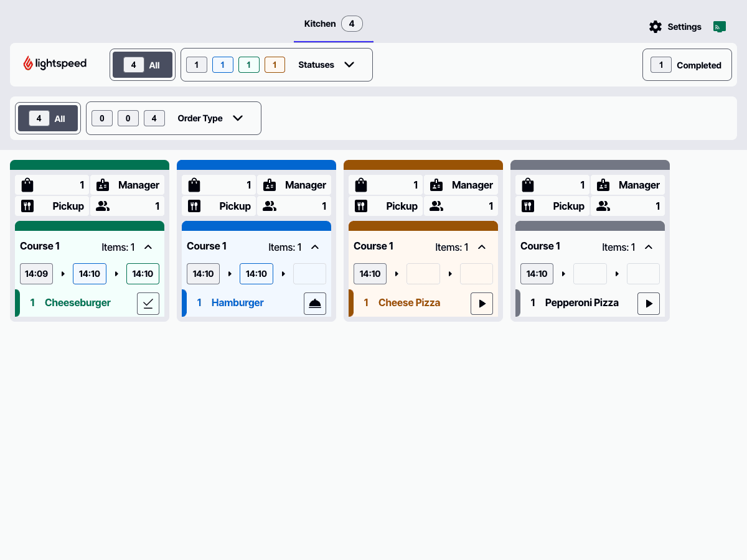This screenshot has height=560, width=747.
Task: Click the brown header bar of Cheese Pizza order
Action: pos(423,165)
